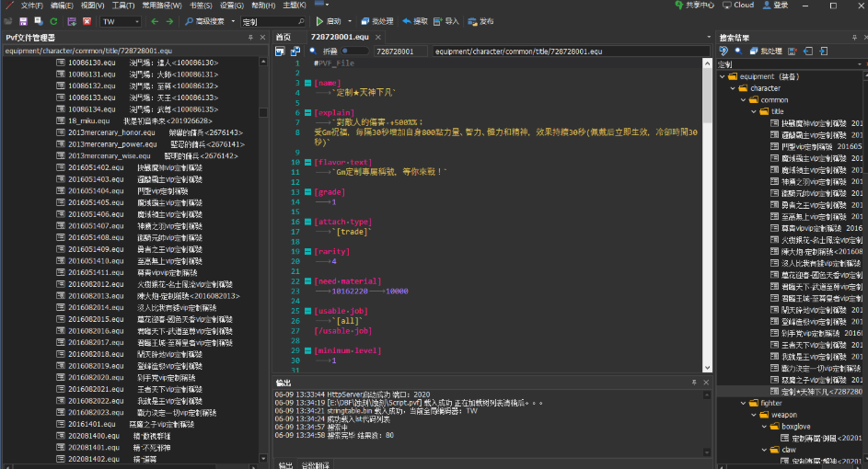
Task: Click the purple Save icon in toolbar
Action: [23, 21]
